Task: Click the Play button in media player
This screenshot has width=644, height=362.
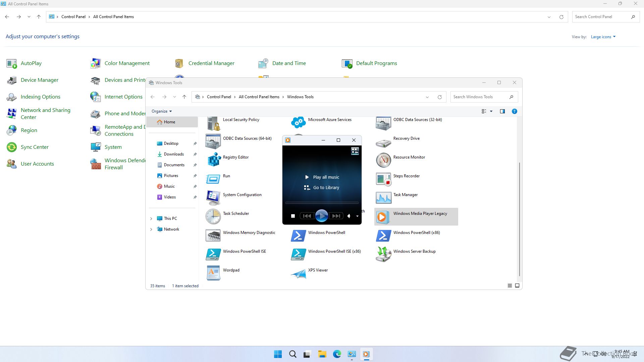Action: click(x=321, y=216)
